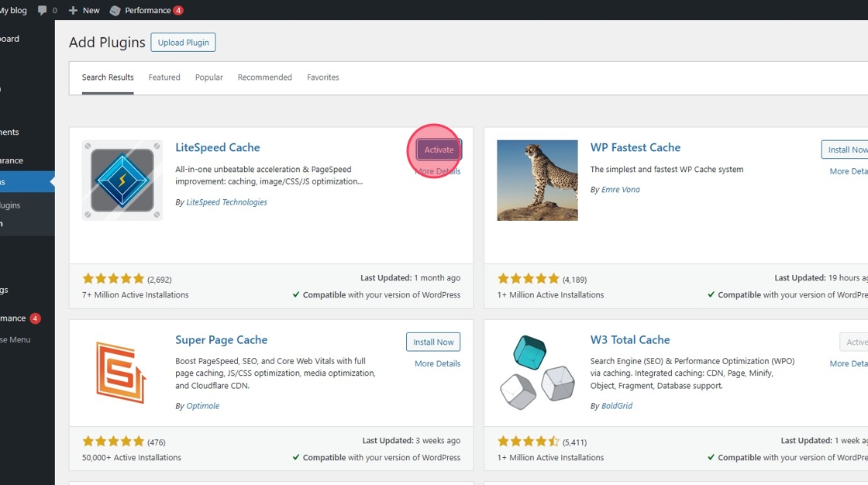The image size is (868, 485).
Task: Select the Search Results tab
Action: coord(108,77)
